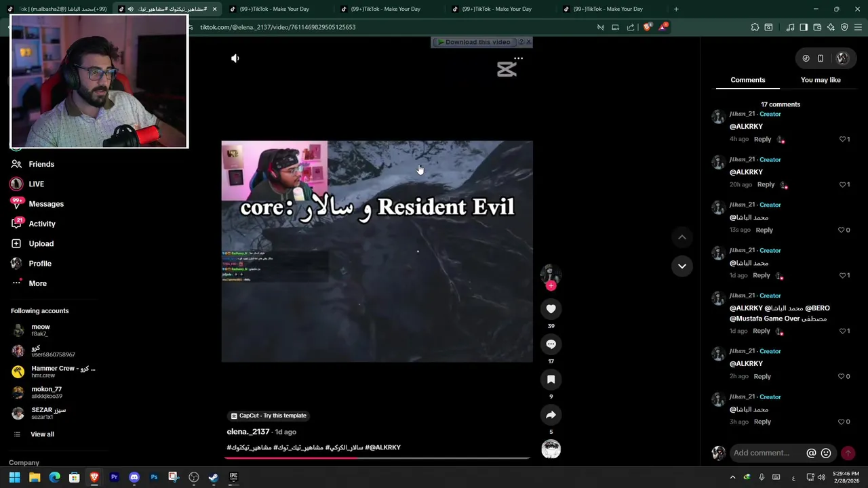Switch to the Comments tab
Image resolution: width=868 pixels, height=488 pixels.
tap(747, 80)
